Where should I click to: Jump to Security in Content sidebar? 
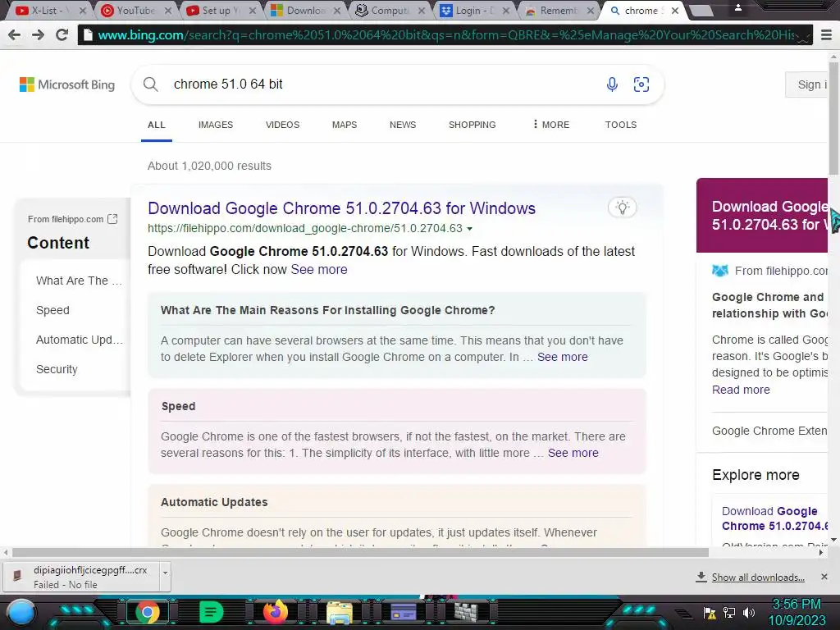pyautogui.click(x=57, y=369)
